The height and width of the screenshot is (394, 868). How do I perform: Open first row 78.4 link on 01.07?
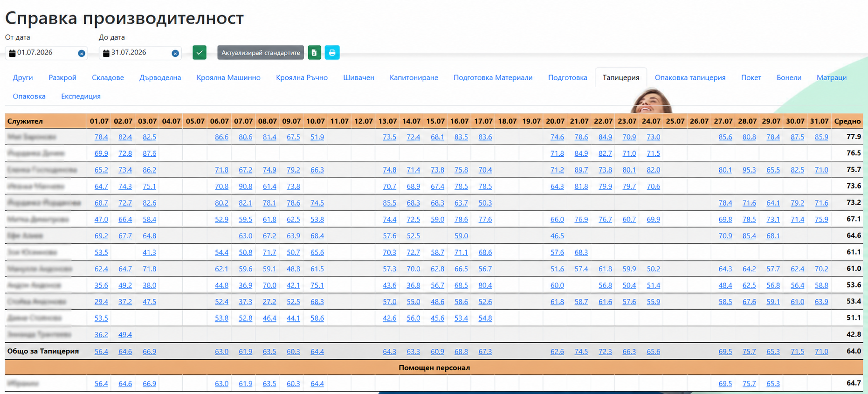point(101,137)
